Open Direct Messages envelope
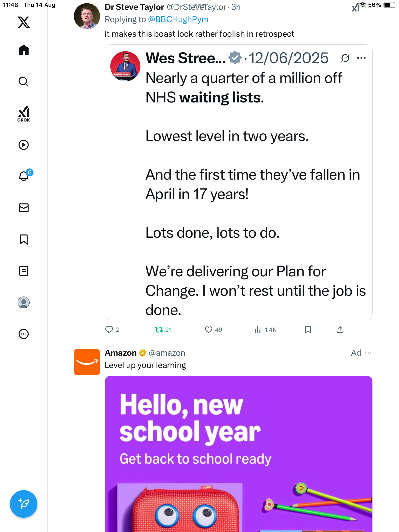The width and height of the screenshot is (399, 532). coord(24,208)
